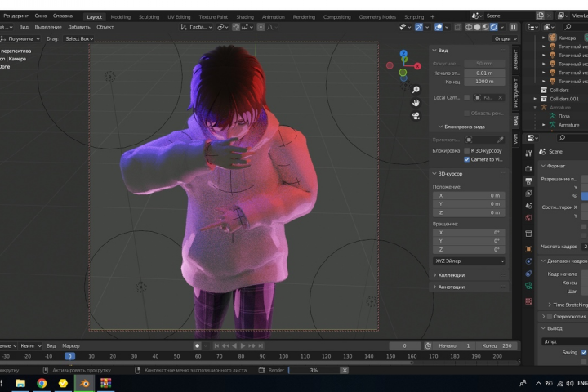
Task: Cancel the render progress with X button
Action: point(345,370)
